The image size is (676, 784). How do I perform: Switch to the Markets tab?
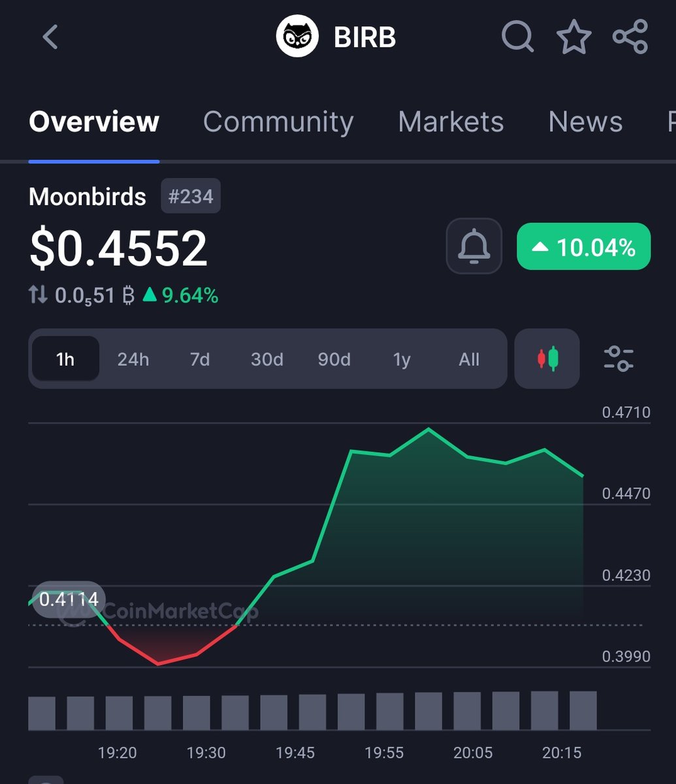pyautogui.click(x=451, y=122)
